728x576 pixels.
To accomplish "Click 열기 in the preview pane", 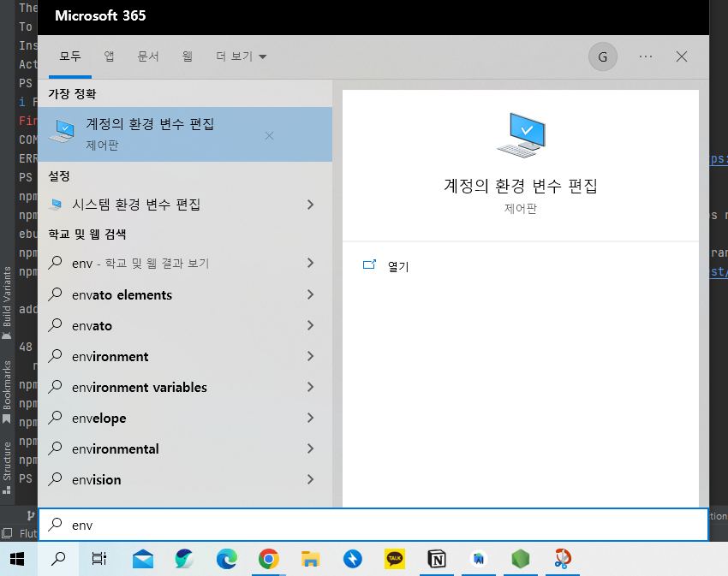I will pyautogui.click(x=385, y=266).
